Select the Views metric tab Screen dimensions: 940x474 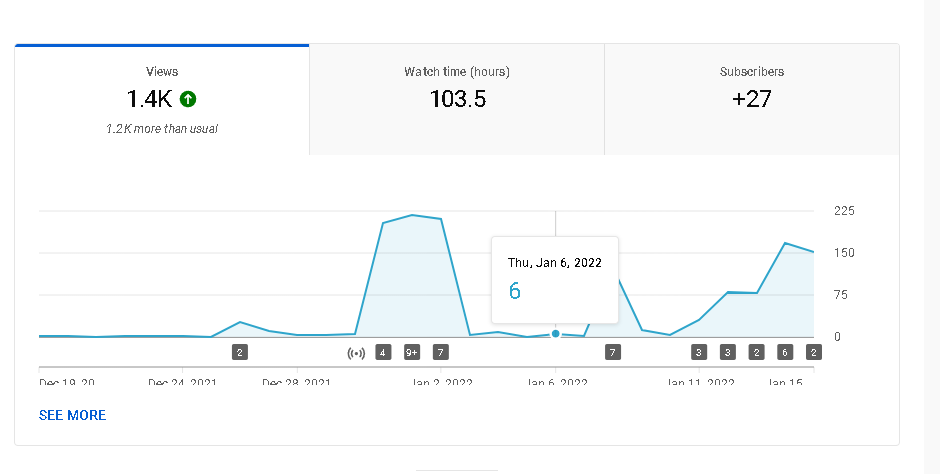tap(162, 99)
